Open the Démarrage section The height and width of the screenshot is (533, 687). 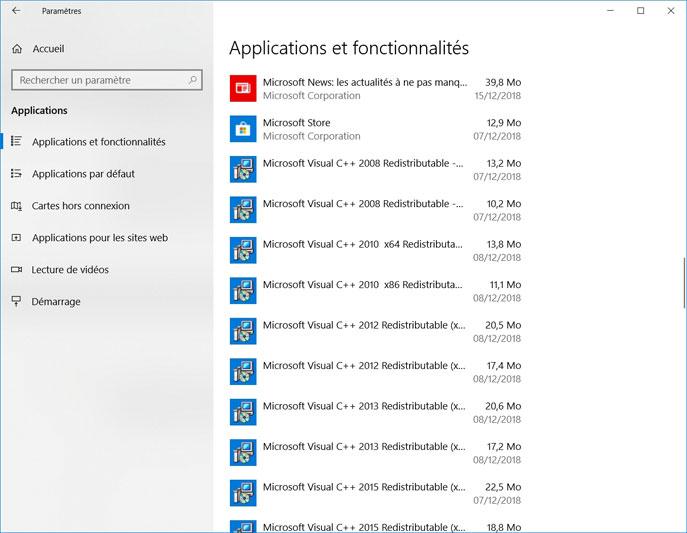coord(56,302)
